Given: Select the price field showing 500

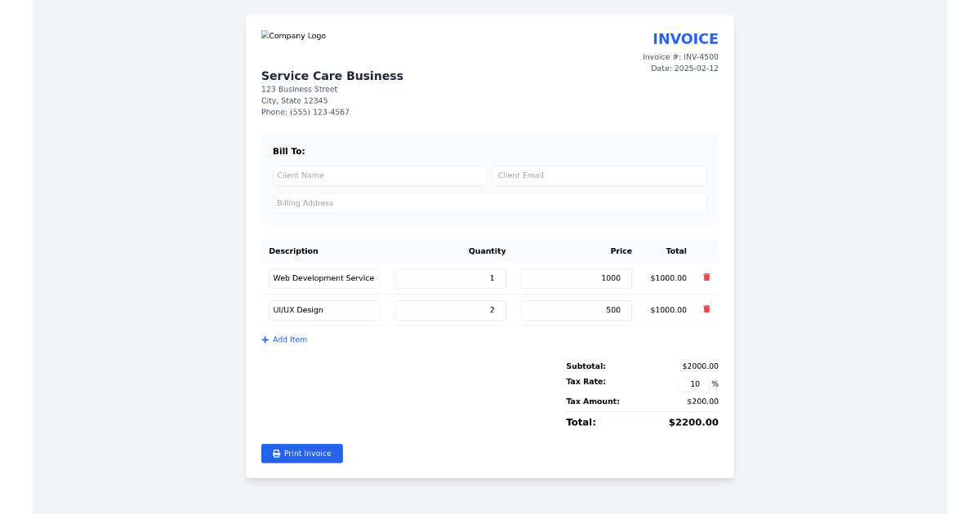Looking at the screenshot, I should (576, 309).
